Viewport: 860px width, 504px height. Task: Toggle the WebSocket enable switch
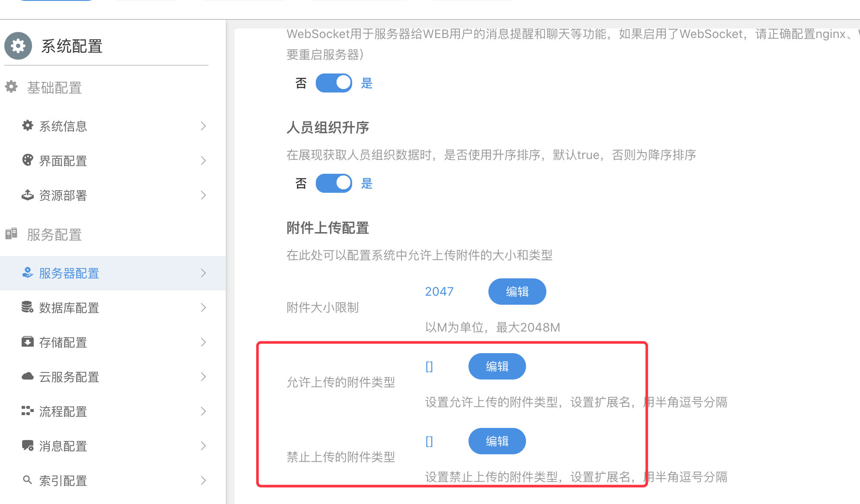(x=334, y=83)
